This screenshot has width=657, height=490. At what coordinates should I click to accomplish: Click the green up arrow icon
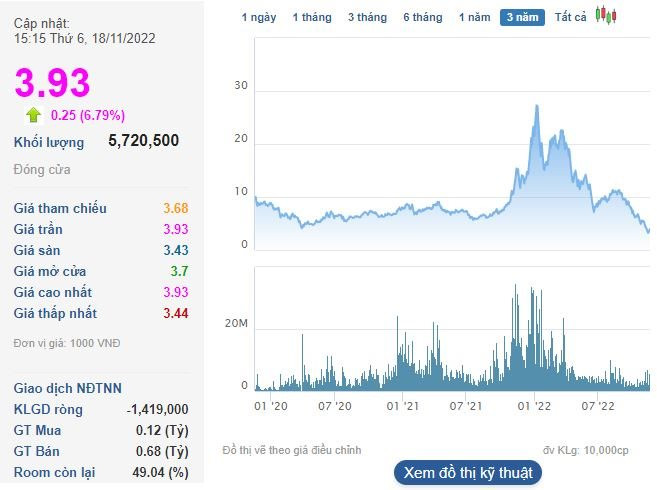(34, 115)
